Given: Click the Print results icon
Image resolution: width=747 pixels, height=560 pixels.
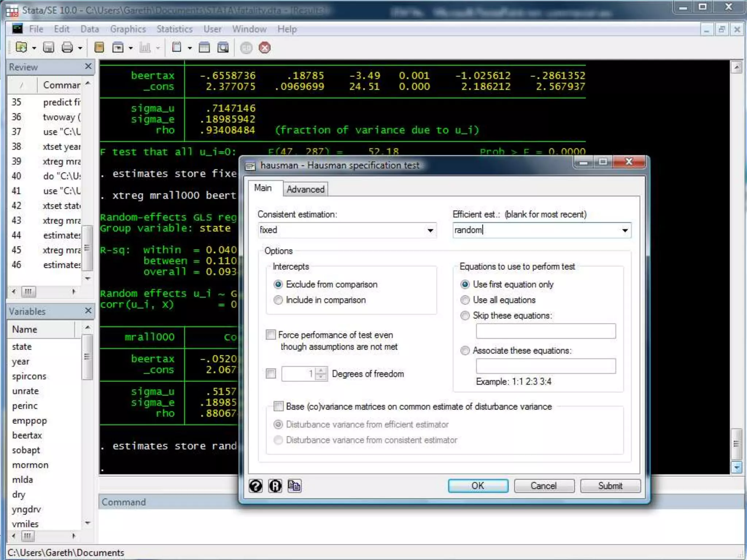Looking at the screenshot, I should [x=67, y=47].
